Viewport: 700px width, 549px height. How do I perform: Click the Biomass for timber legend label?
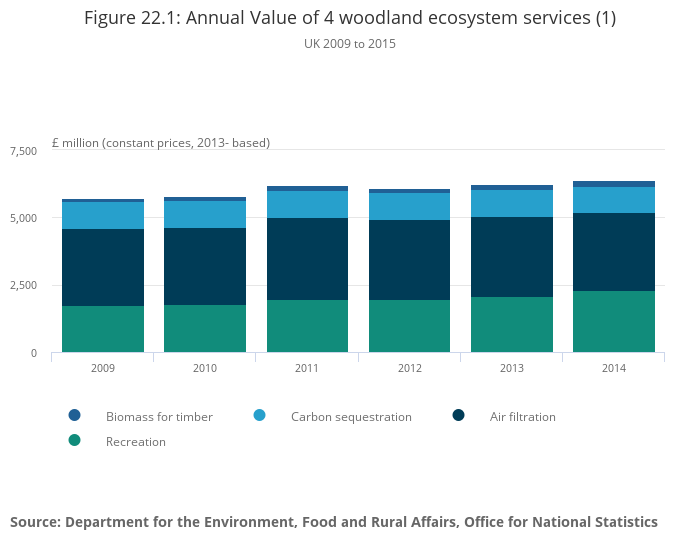(159, 417)
